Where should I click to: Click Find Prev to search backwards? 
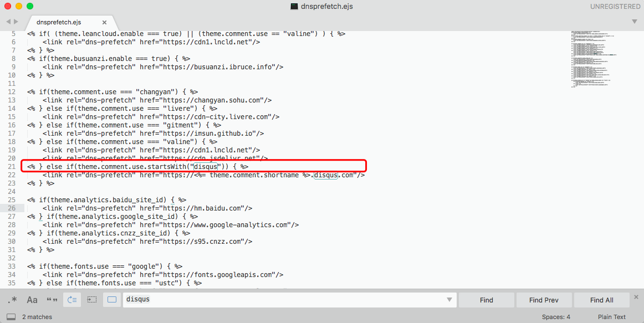pyautogui.click(x=544, y=299)
